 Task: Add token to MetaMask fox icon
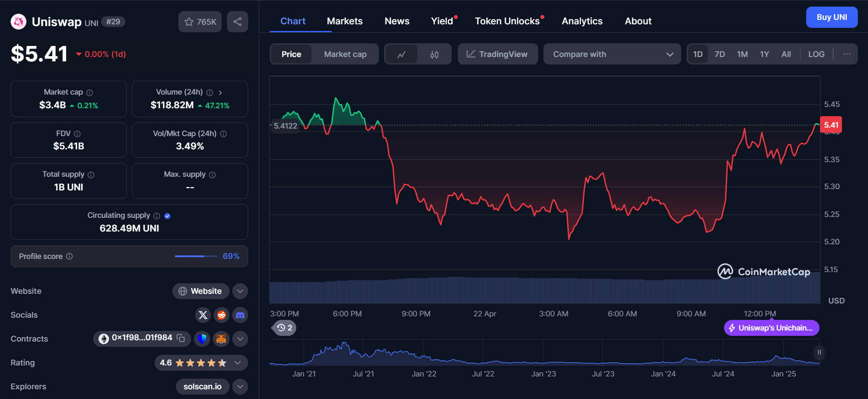click(221, 339)
